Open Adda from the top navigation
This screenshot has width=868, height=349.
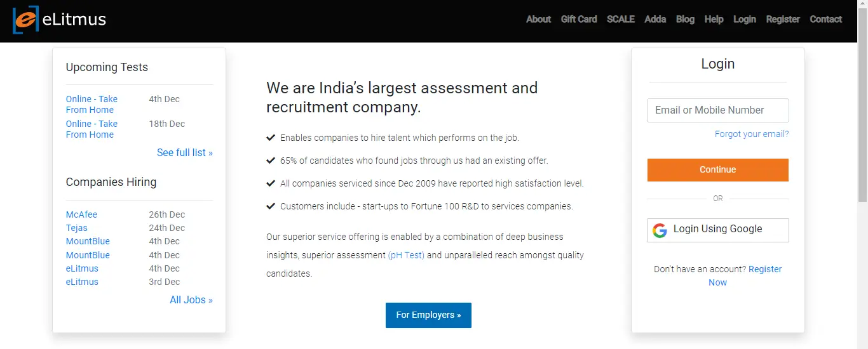tap(655, 19)
